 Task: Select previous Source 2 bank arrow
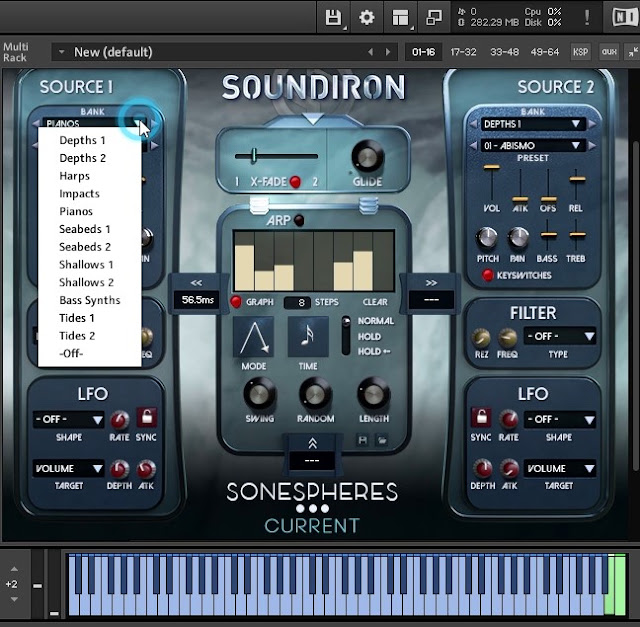click(473, 124)
